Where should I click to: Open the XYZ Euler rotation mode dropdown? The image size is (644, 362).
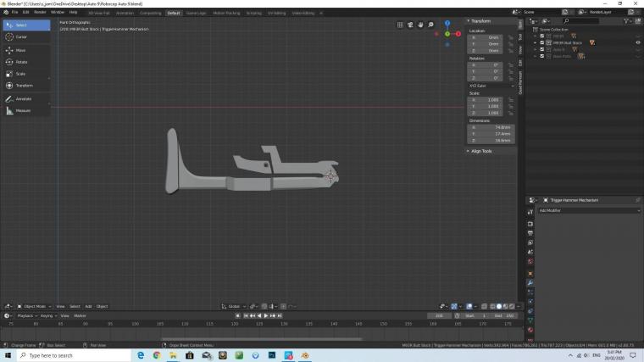491,86
